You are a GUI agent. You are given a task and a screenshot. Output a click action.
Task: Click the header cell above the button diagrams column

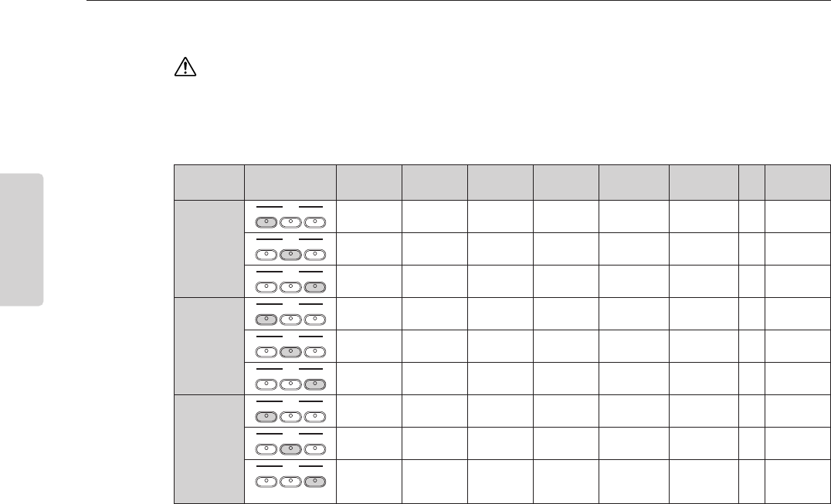click(x=290, y=183)
